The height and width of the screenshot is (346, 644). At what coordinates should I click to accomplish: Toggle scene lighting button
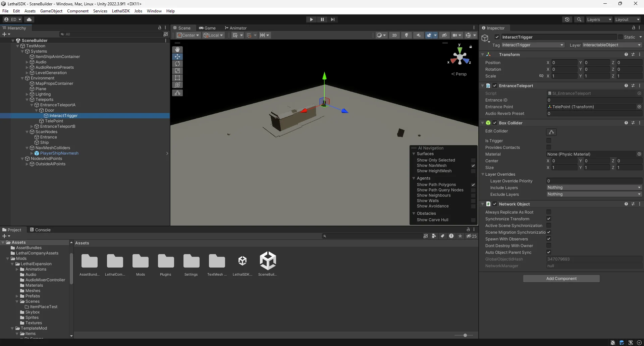[407, 35]
